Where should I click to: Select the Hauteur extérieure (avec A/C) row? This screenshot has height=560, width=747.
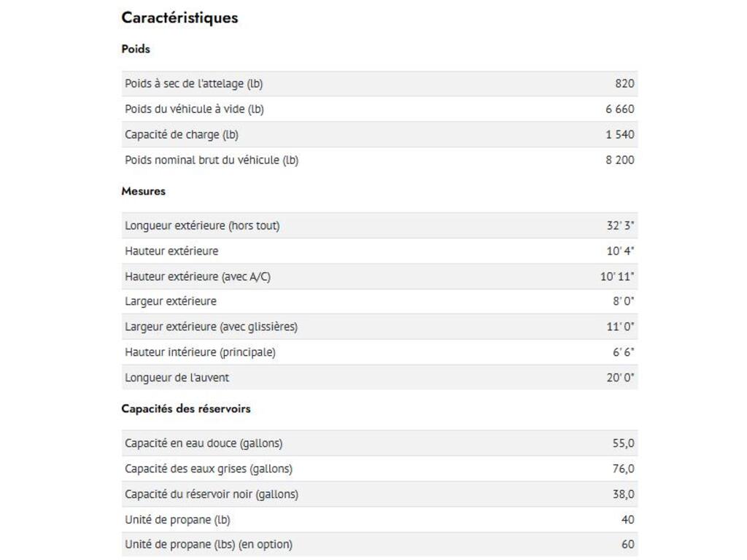pos(379,276)
